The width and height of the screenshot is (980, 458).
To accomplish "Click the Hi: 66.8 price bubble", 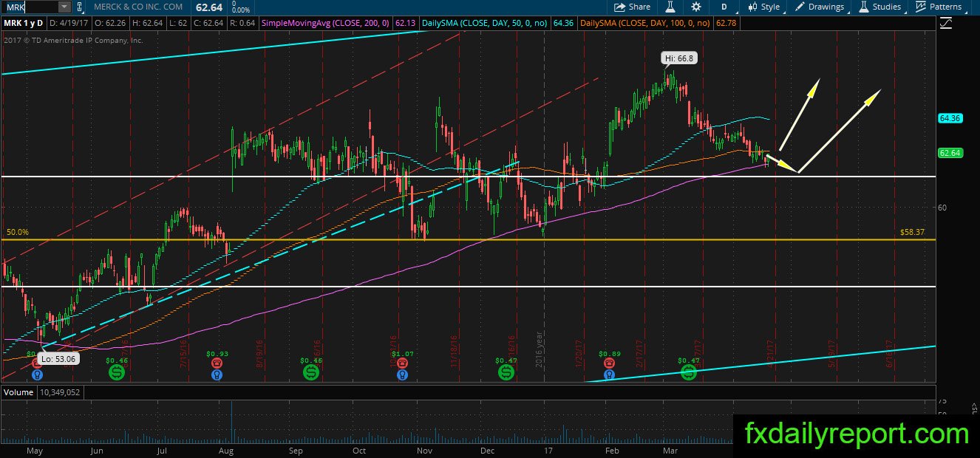I will click(679, 57).
